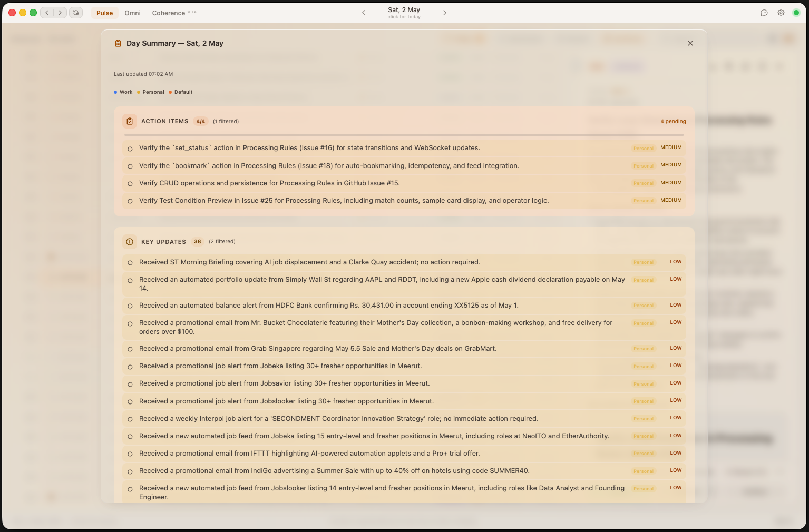Screen dimensions: 809x532
Task: Mark the Jobeka 15 entry-level positions circle
Action: (130, 437)
